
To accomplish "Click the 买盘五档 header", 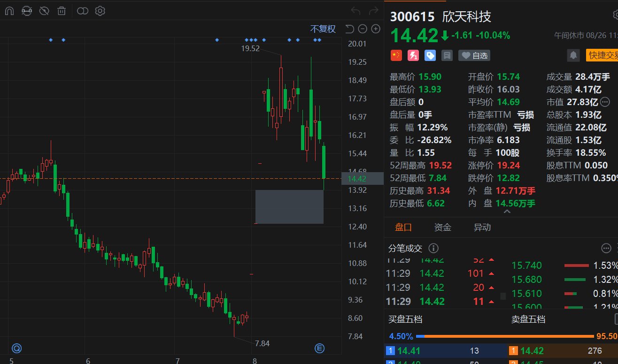I will (405, 319).
